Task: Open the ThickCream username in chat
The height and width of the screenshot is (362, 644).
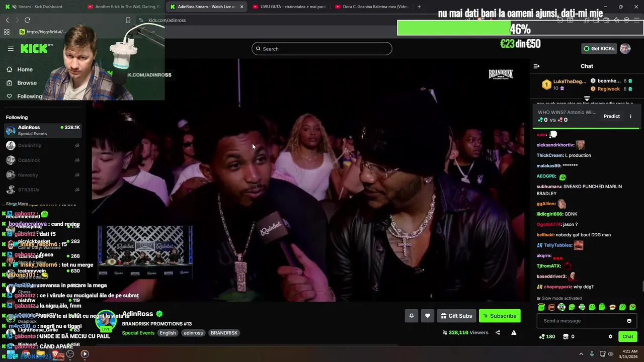Action: coord(550,155)
